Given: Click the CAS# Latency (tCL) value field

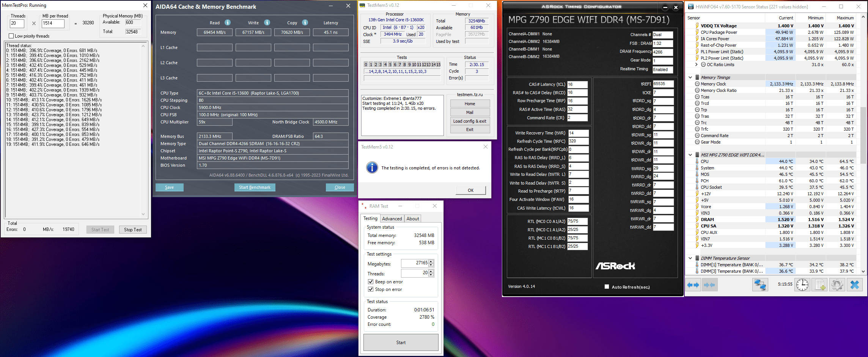Looking at the screenshot, I should pyautogui.click(x=577, y=84).
